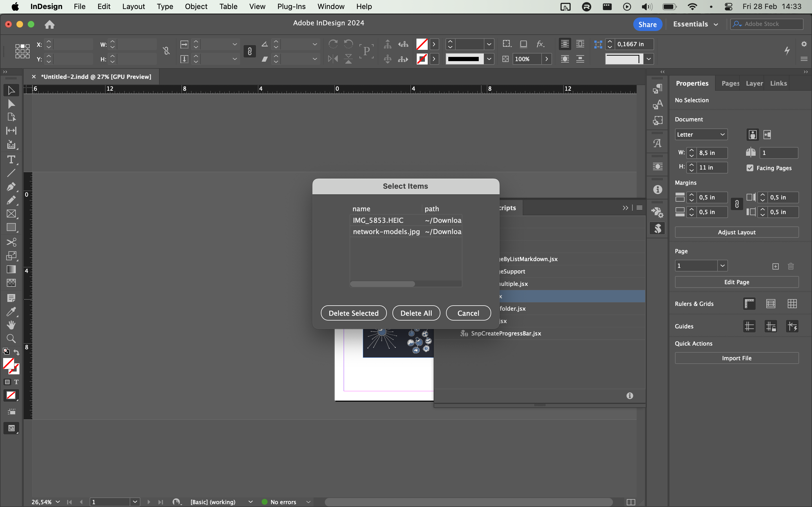Open the Scripts panel dock icon
Image resolution: width=812 pixels, height=507 pixels.
[x=658, y=228]
